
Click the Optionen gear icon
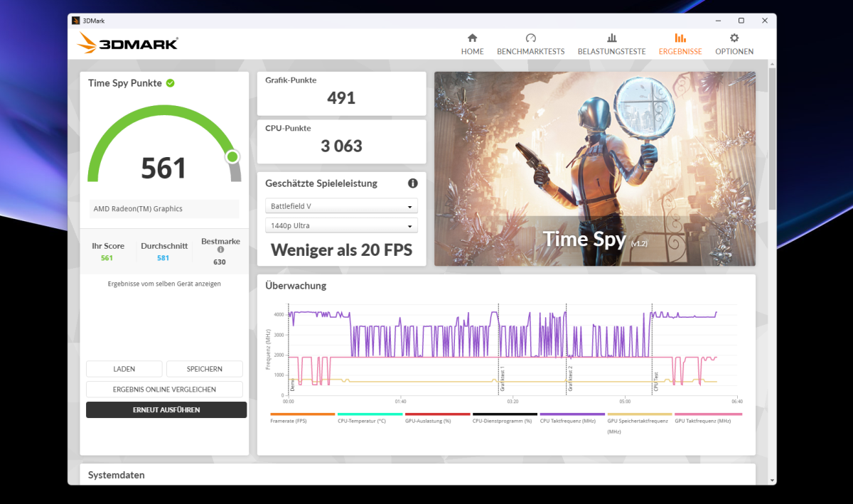point(734,38)
